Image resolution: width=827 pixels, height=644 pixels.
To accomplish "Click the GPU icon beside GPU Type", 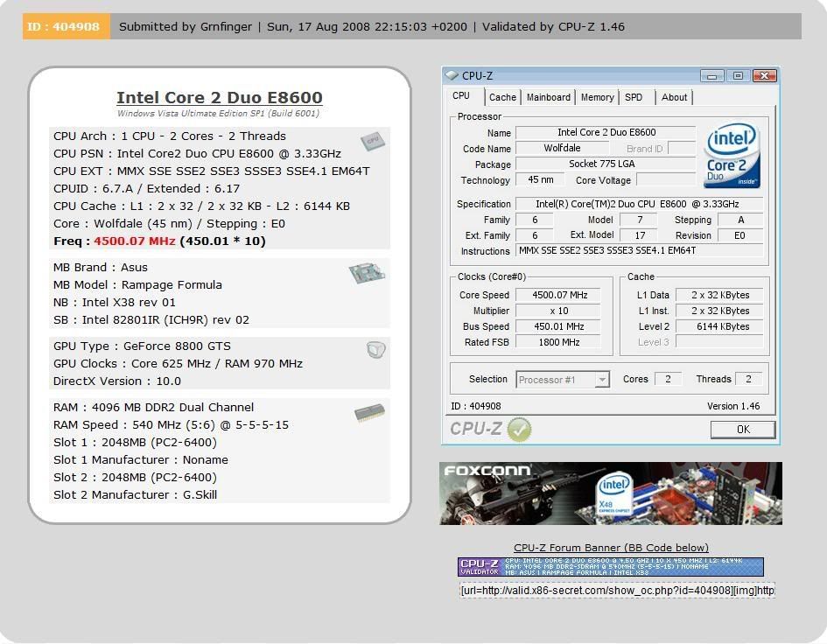I will click(376, 349).
